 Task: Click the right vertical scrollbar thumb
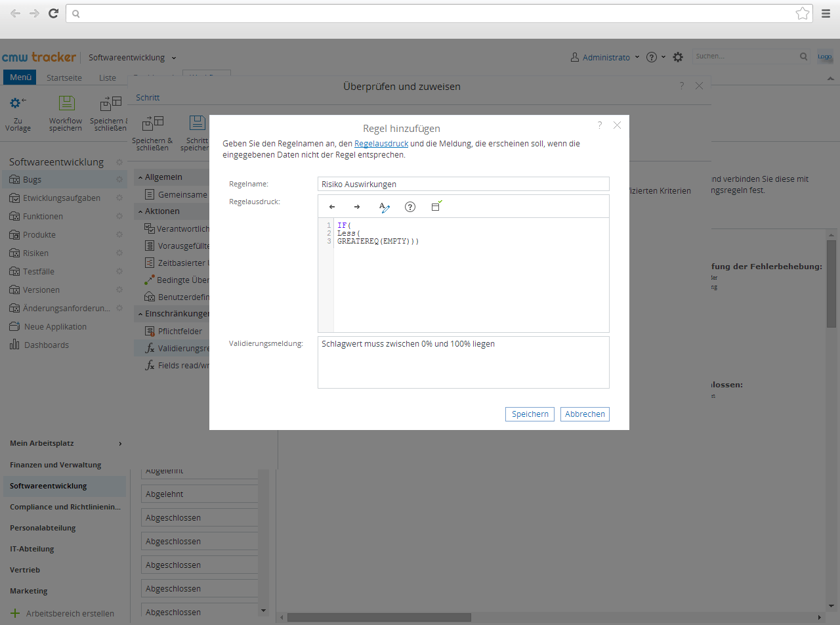tap(831, 282)
